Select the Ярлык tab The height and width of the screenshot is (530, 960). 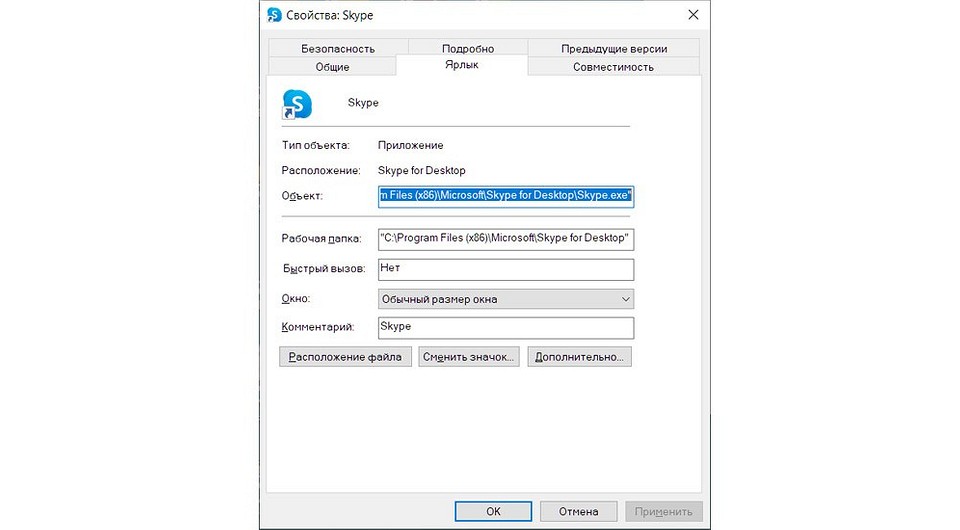pos(461,65)
